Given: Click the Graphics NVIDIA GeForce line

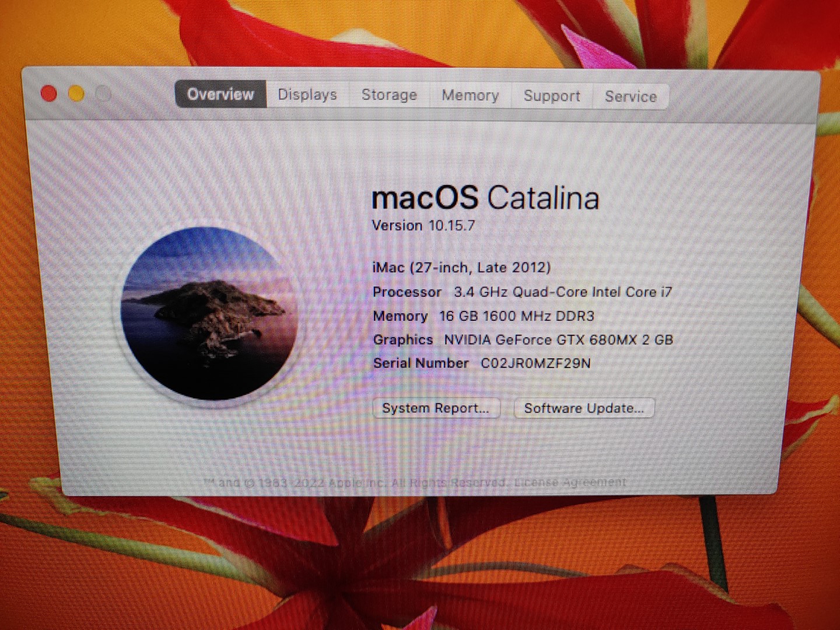Looking at the screenshot, I should pyautogui.click(x=523, y=339).
